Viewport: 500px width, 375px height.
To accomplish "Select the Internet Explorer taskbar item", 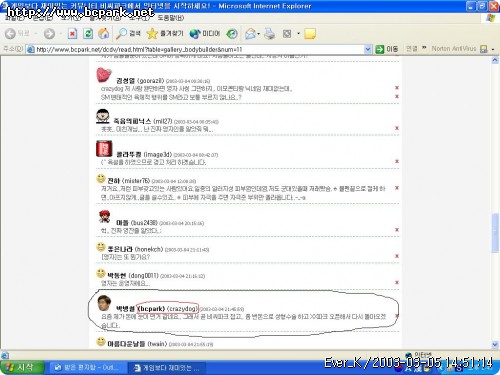I will pyautogui.click(x=167, y=368).
